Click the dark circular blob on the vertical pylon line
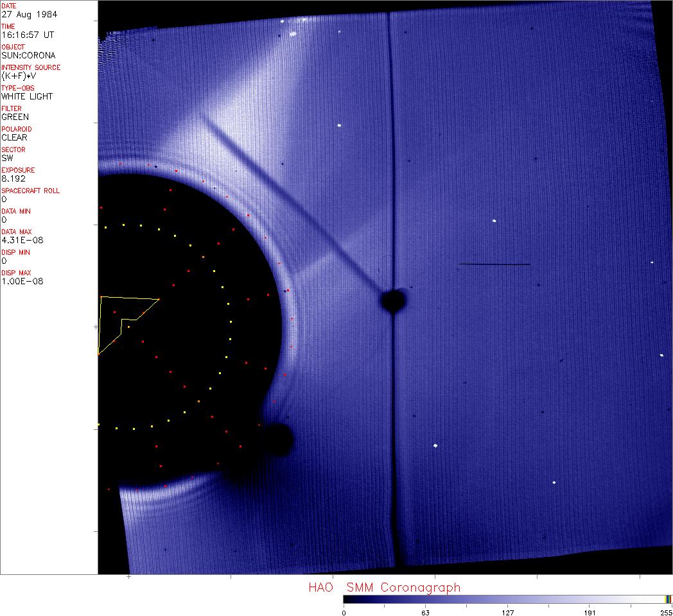673x616 pixels. click(x=392, y=300)
